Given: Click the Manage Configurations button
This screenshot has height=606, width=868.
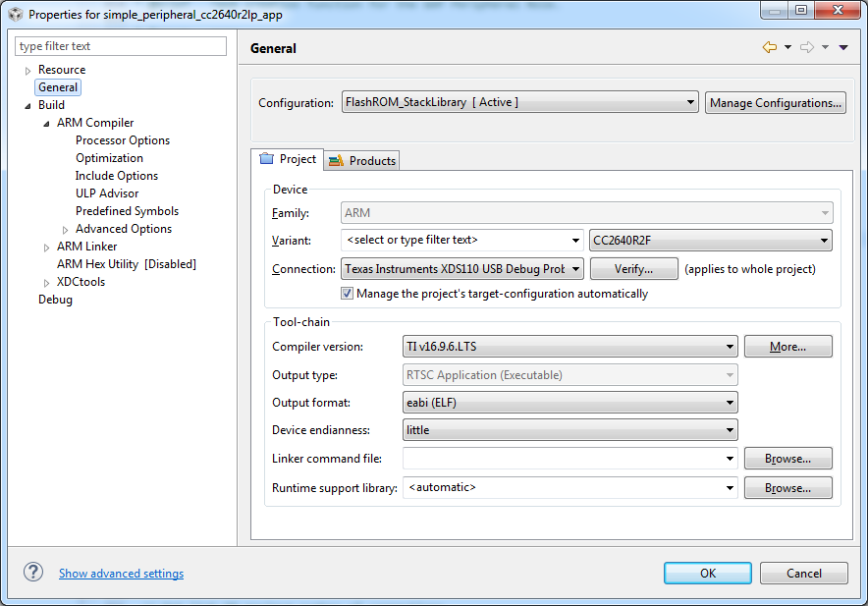Looking at the screenshot, I should pos(775,103).
